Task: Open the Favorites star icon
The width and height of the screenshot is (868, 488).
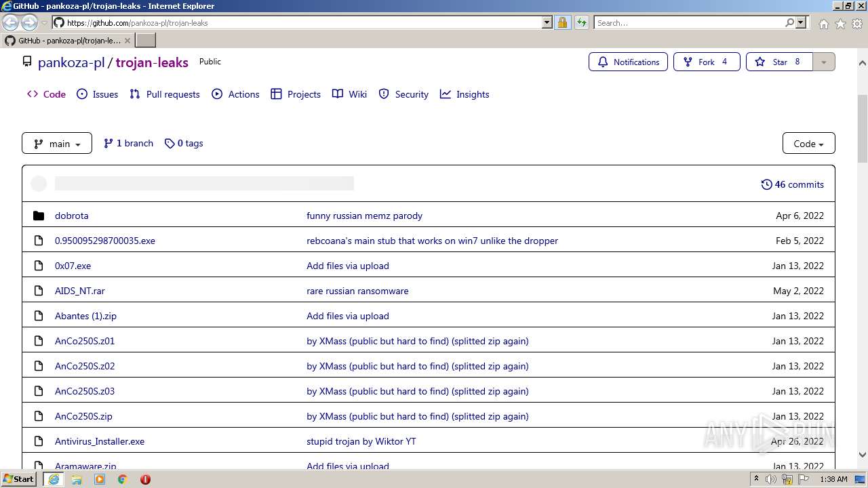Action: coord(840,24)
